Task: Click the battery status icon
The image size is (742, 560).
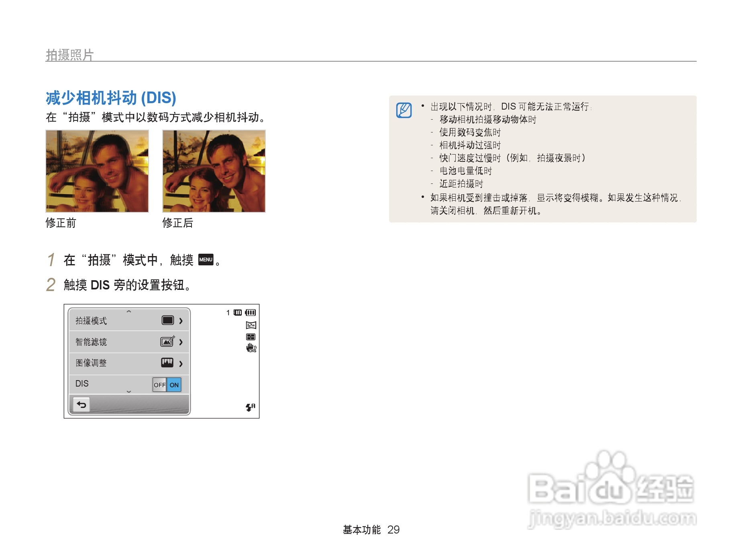Action: 251,312
